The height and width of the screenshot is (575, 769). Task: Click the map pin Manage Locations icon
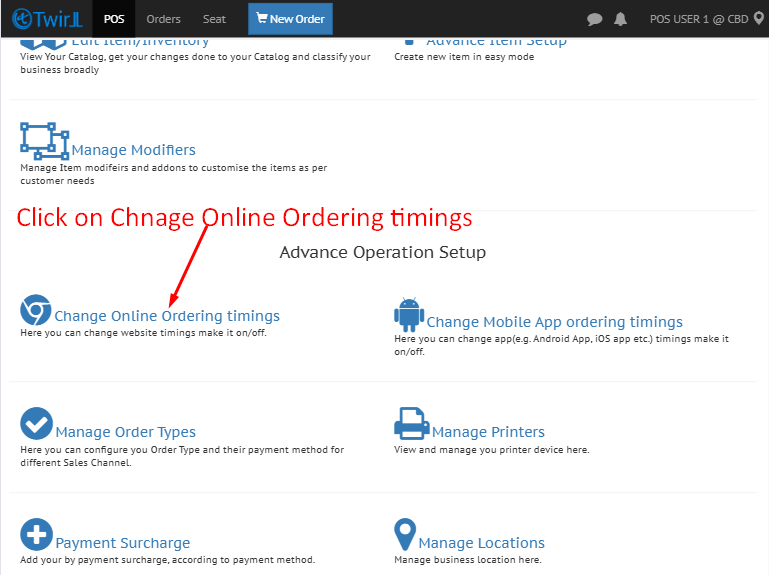tap(405, 534)
